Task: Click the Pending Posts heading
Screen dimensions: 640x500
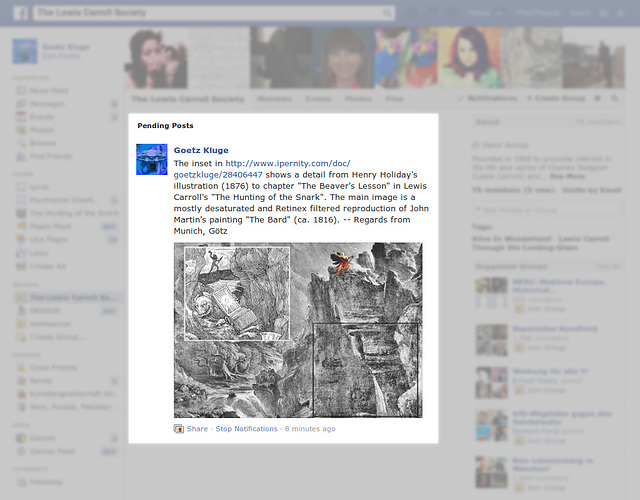Action: (165, 126)
